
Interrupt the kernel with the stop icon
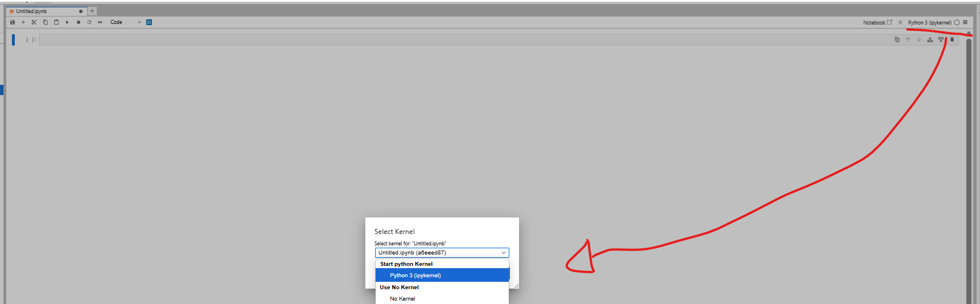coord(79,22)
